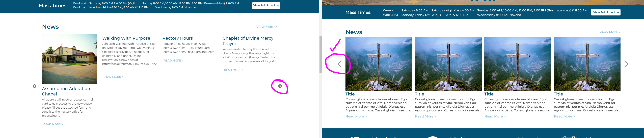Open the Chaplet of Divine Mercy Prayer headline
644x138 pixels.
[248, 41]
